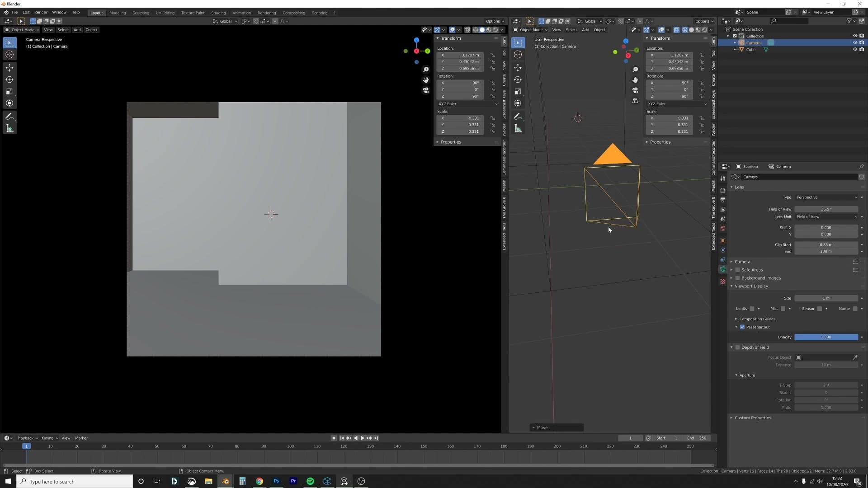868x488 pixels.
Task: Select the Move tool in left viewport
Action: click(9, 68)
